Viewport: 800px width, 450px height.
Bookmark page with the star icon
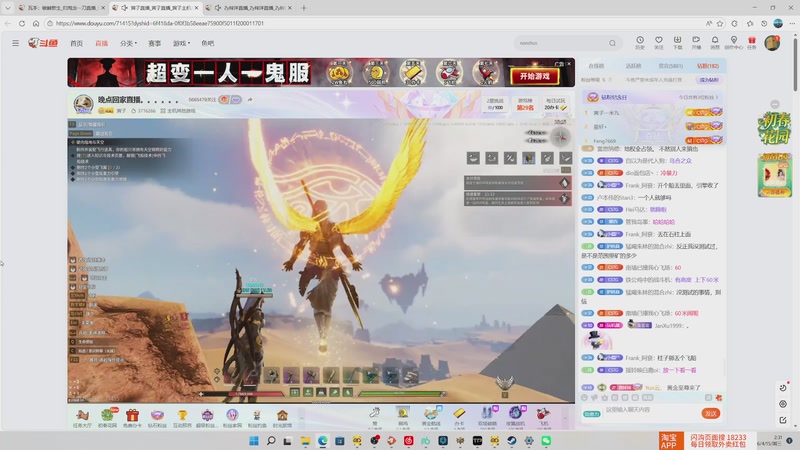pyautogui.click(x=720, y=23)
